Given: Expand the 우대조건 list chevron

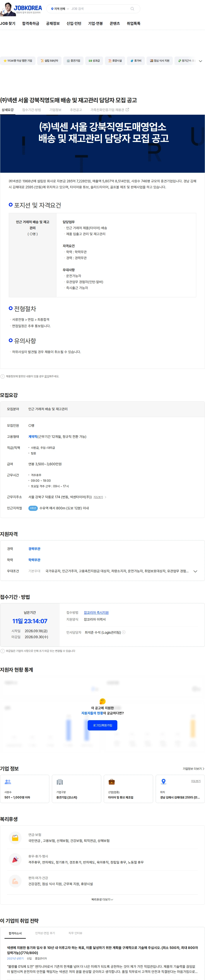Looking at the screenshot, I should tap(196, 571).
